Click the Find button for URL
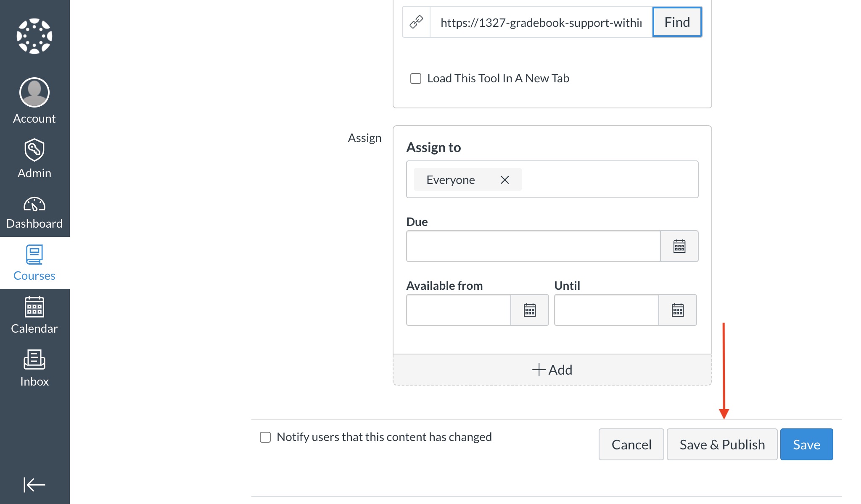 (x=677, y=21)
